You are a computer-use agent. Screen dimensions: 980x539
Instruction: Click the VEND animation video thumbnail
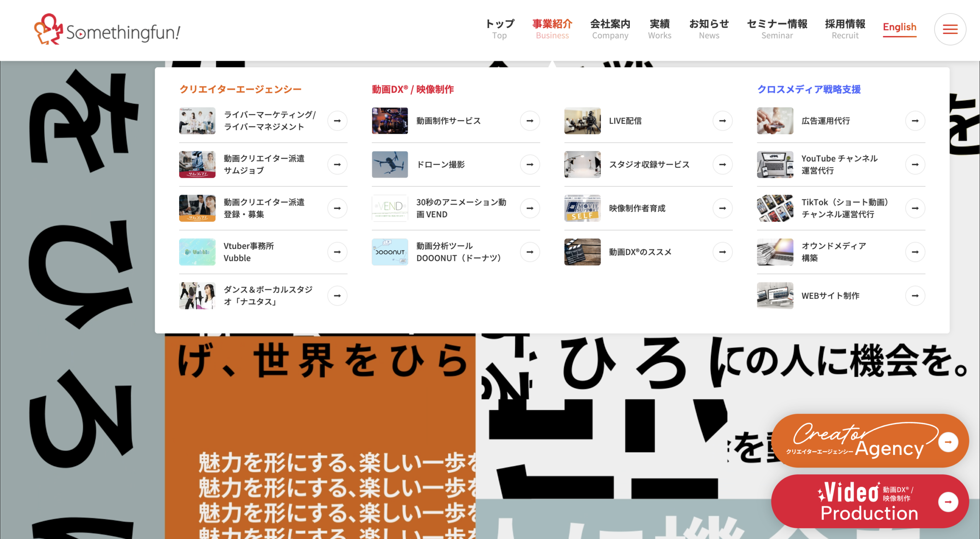[390, 208]
